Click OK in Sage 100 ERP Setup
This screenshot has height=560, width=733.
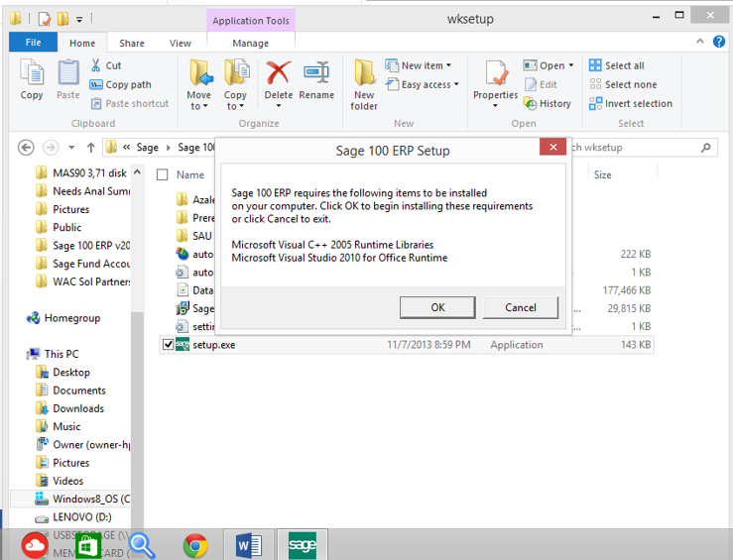point(437,307)
